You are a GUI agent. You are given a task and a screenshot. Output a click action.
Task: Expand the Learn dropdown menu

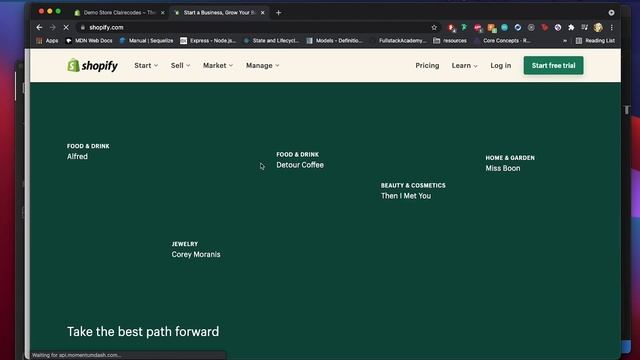click(x=464, y=65)
